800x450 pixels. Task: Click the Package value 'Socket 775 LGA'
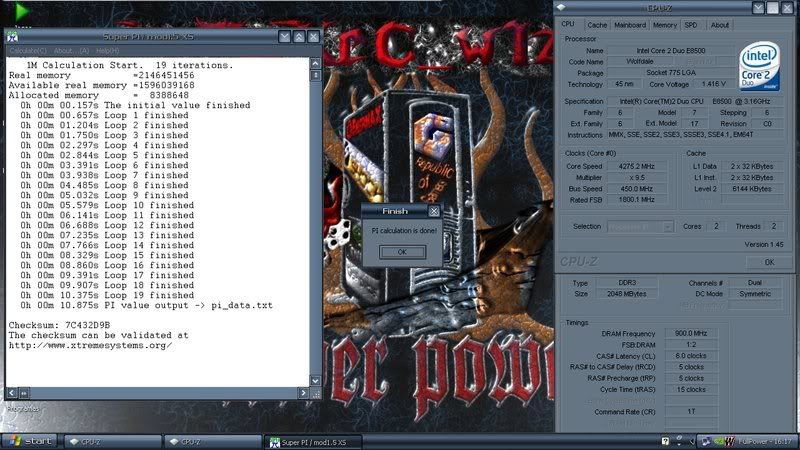pos(670,72)
